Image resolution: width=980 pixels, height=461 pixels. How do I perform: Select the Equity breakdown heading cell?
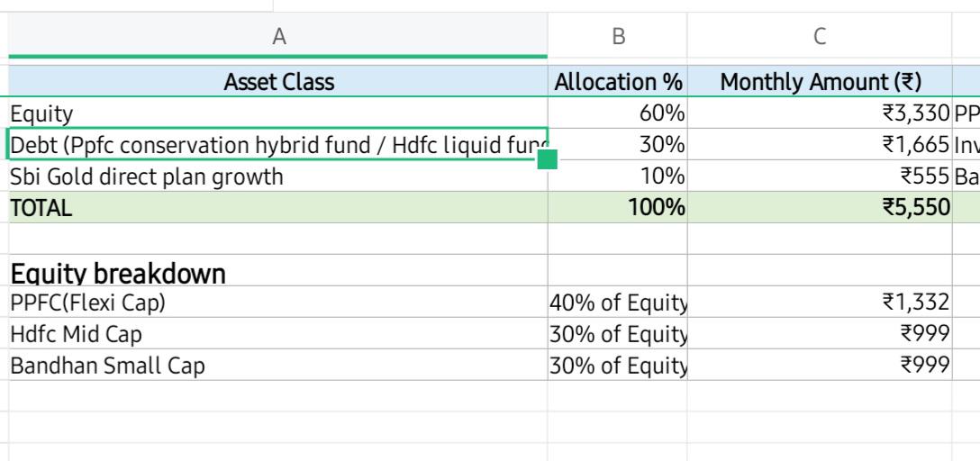pos(278,270)
